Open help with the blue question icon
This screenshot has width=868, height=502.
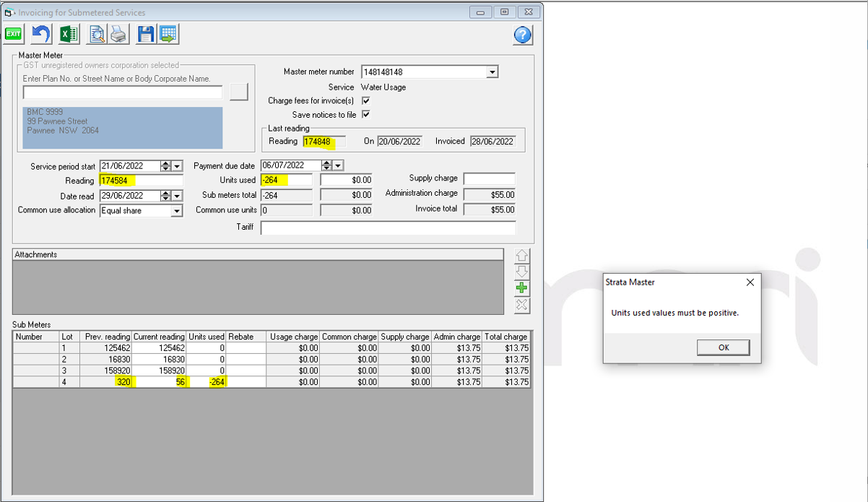tap(523, 35)
